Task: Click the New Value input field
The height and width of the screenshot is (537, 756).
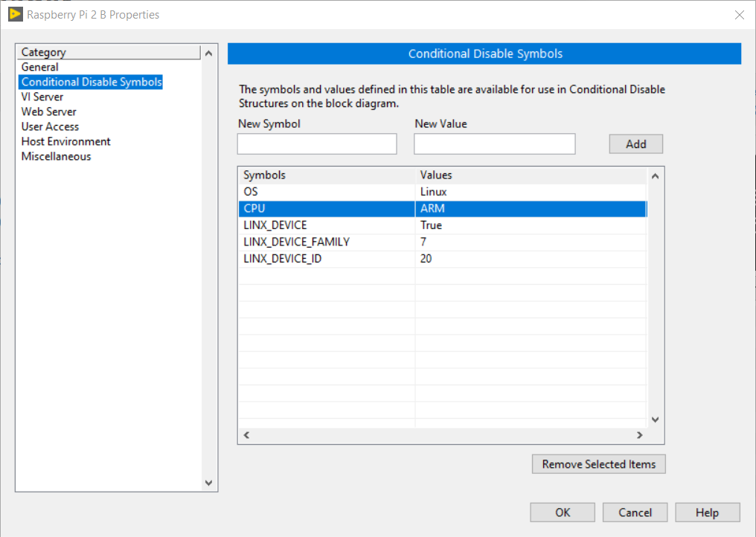Action: pos(494,144)
